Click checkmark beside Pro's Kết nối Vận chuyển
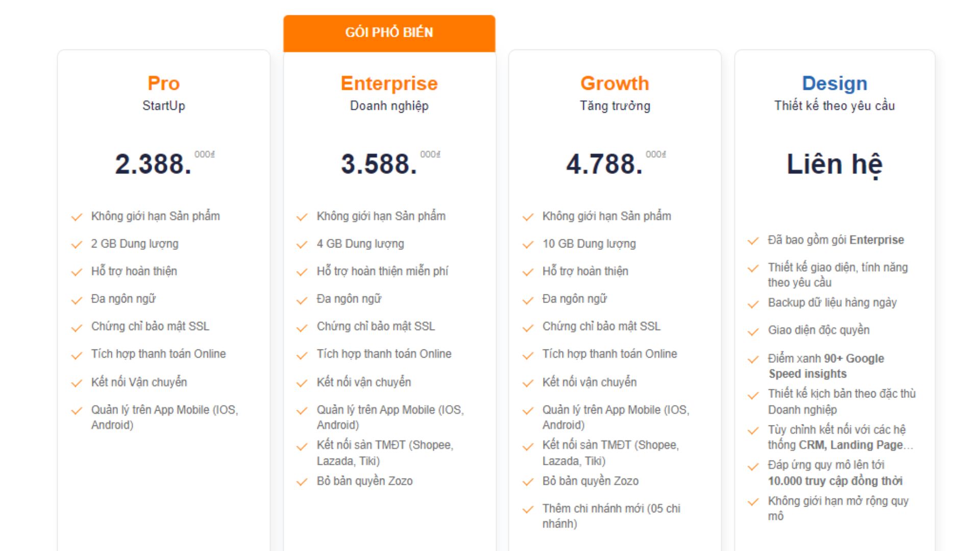This screenshot has height=551, width=980. [77, 383]
